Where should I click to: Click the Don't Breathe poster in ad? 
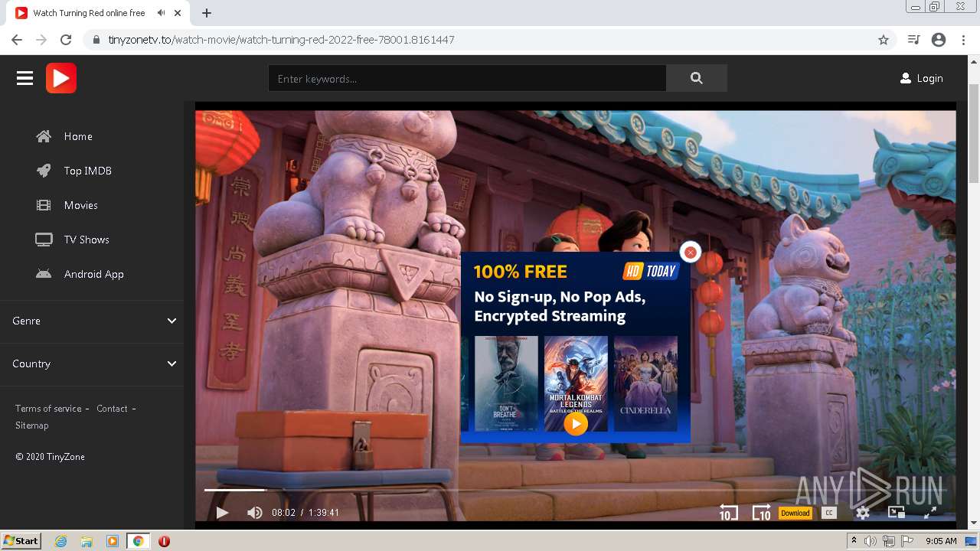pyautogui.click(x=506, y=383)
